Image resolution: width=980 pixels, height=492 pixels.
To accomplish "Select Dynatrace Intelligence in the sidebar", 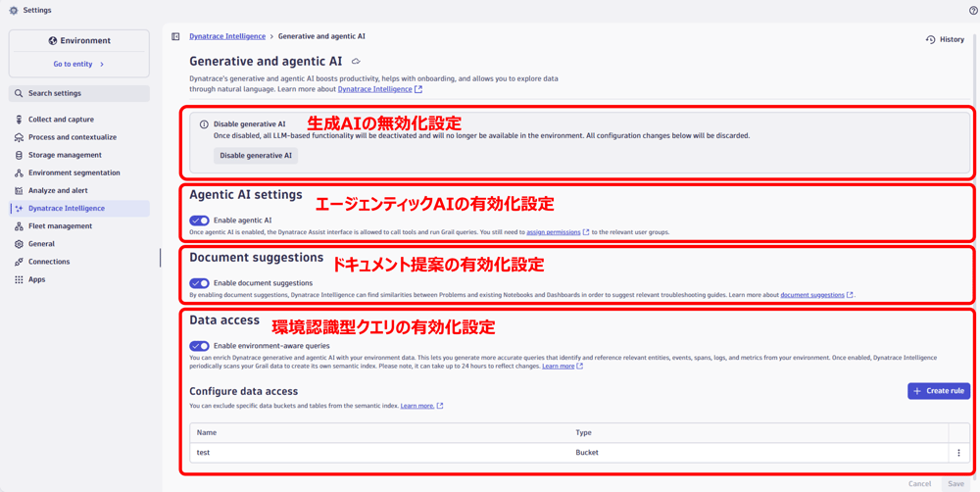I will [78, 208].
